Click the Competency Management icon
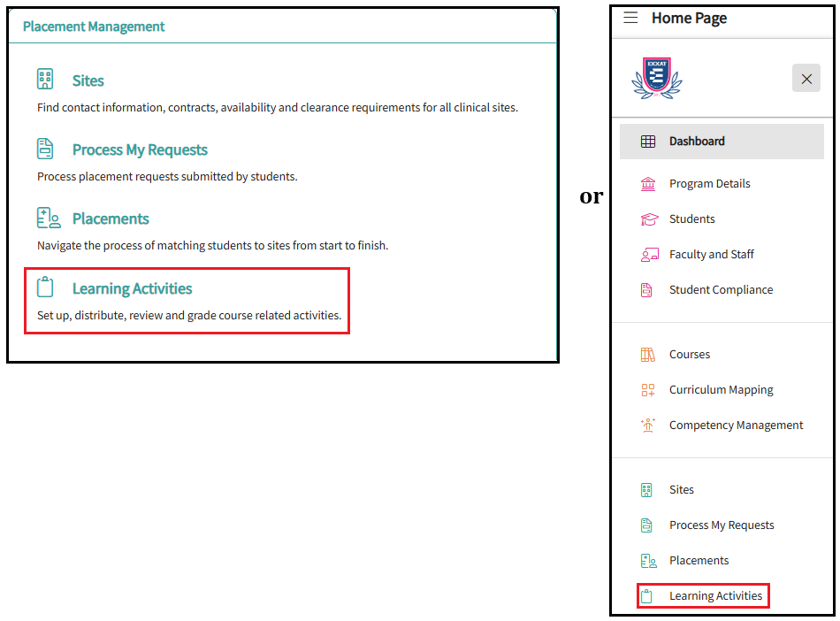840x621 pixels. [x=648, y=425]
